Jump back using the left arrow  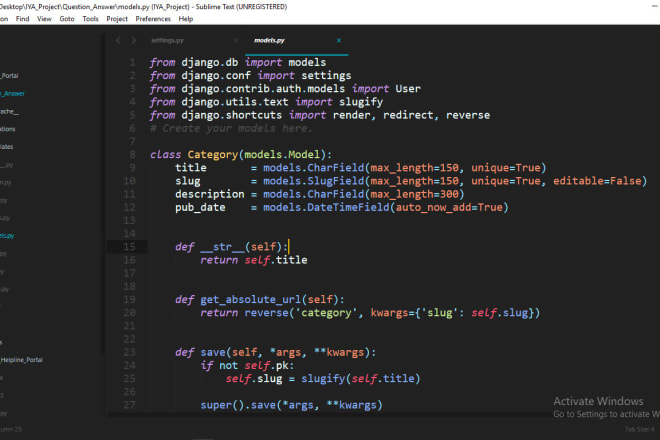click(x=118, y=40)
